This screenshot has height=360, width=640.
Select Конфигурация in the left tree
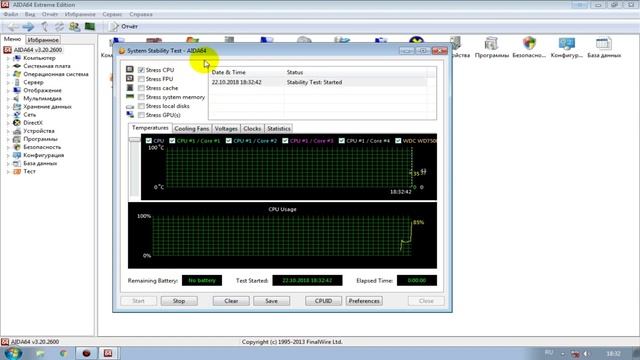pos(43,156)
